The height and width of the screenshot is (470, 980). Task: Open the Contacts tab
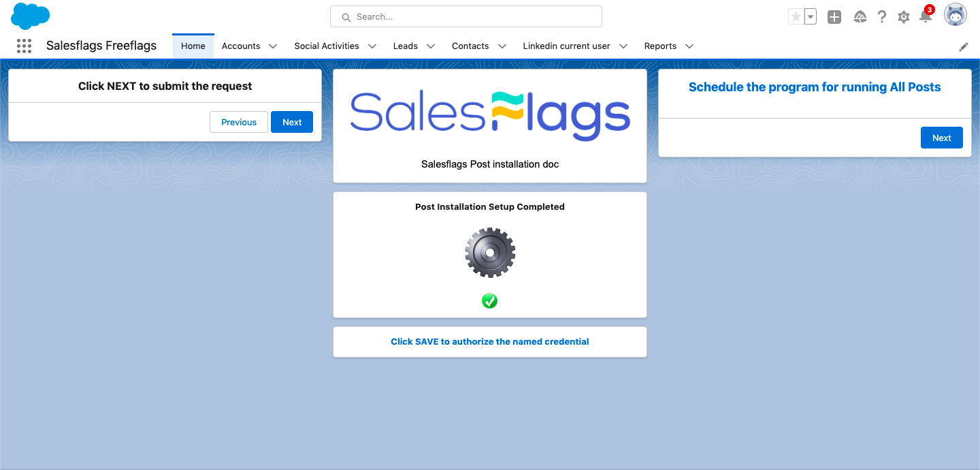click(x=470, y=46)
